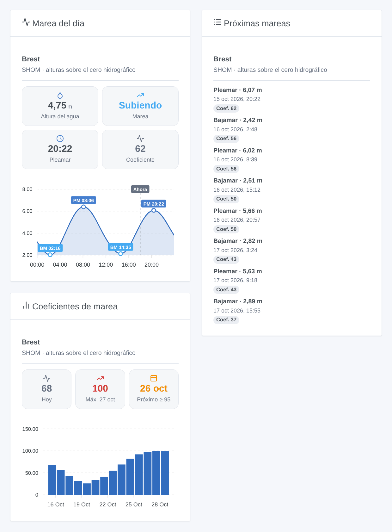Select the Subiendo Marea card

(x=140, y=106)
